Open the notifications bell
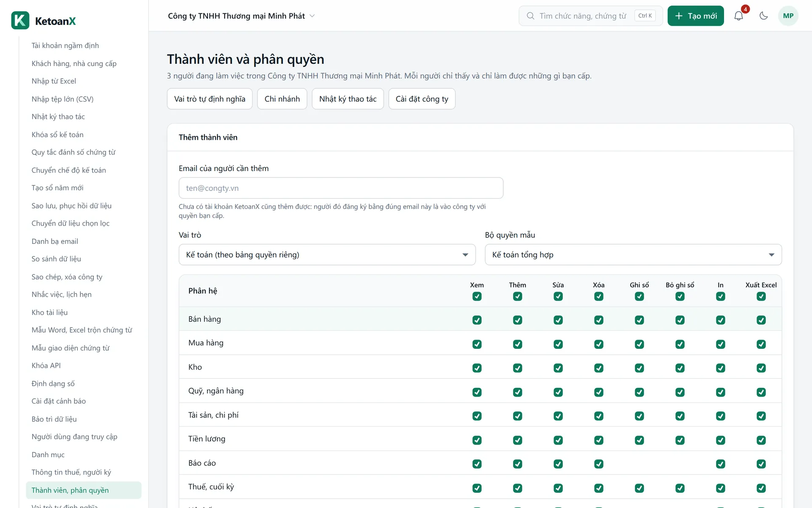This screenshot has width=812, height=508. click(x=738, y=16)
